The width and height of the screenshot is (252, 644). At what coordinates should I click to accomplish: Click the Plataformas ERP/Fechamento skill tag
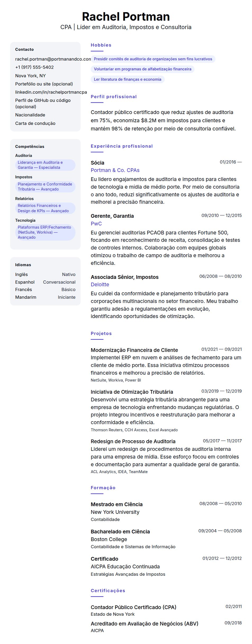pyautogui.click(x=45, y=232)
